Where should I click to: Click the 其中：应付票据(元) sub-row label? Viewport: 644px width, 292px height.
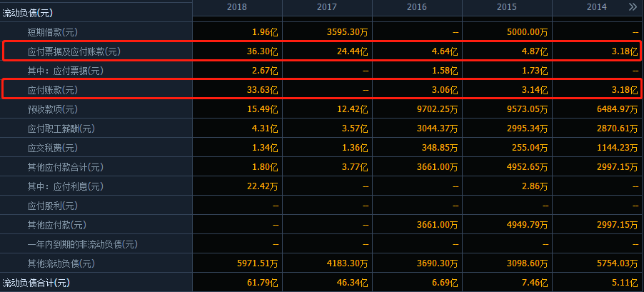click(65, 71)
